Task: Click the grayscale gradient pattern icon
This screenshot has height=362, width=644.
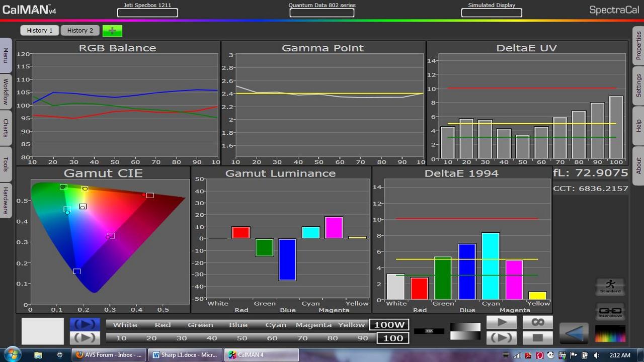Action: pyautogui.click(x=465, y=331)
